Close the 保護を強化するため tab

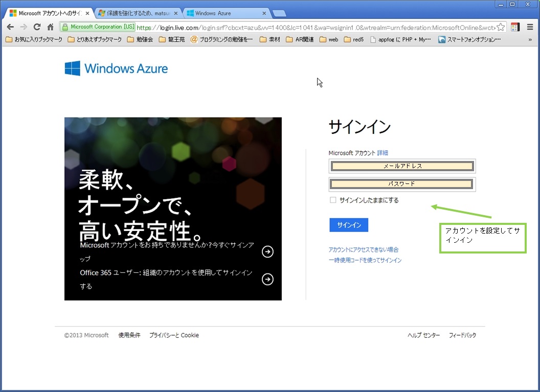(x=175, y=13)
